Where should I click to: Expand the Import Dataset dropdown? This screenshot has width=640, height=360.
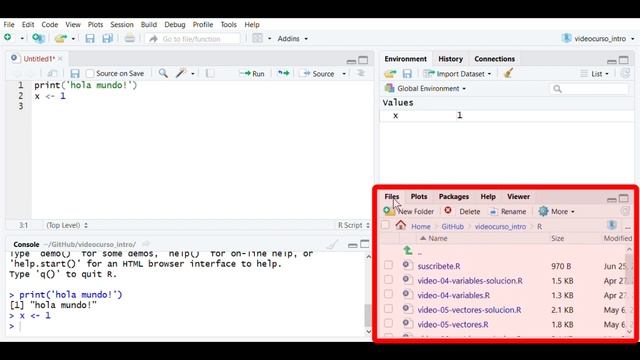(x=458, y=74)
